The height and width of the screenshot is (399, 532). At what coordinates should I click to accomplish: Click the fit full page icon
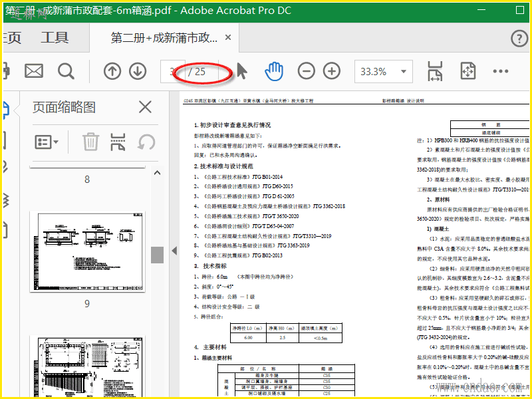pos(468,71)
